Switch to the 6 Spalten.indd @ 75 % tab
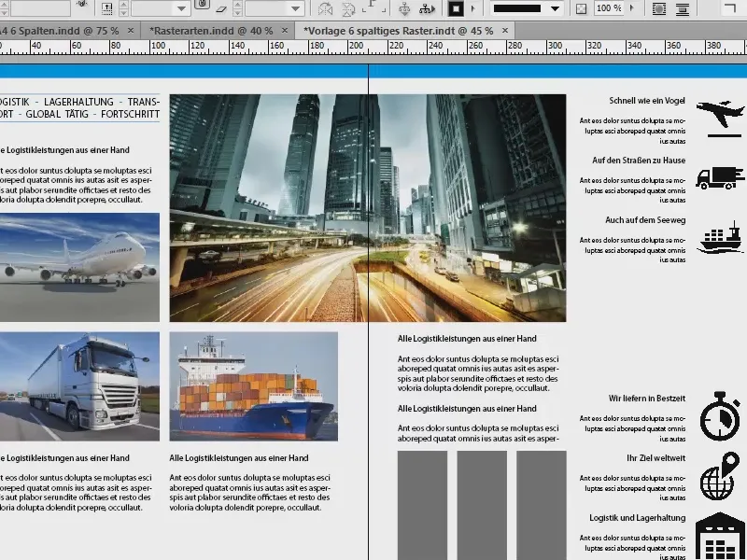Image resolution: width=747 pixels, height=560 pixels. (x=60, y=31)
